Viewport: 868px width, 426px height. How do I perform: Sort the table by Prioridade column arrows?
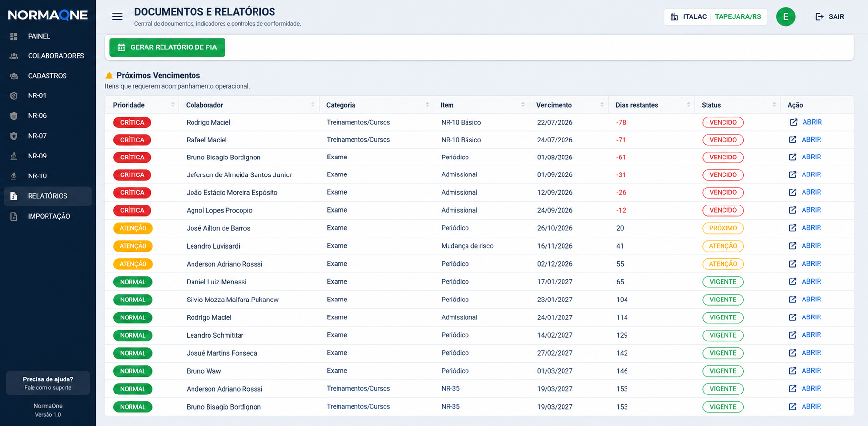(x=173, y=105)
